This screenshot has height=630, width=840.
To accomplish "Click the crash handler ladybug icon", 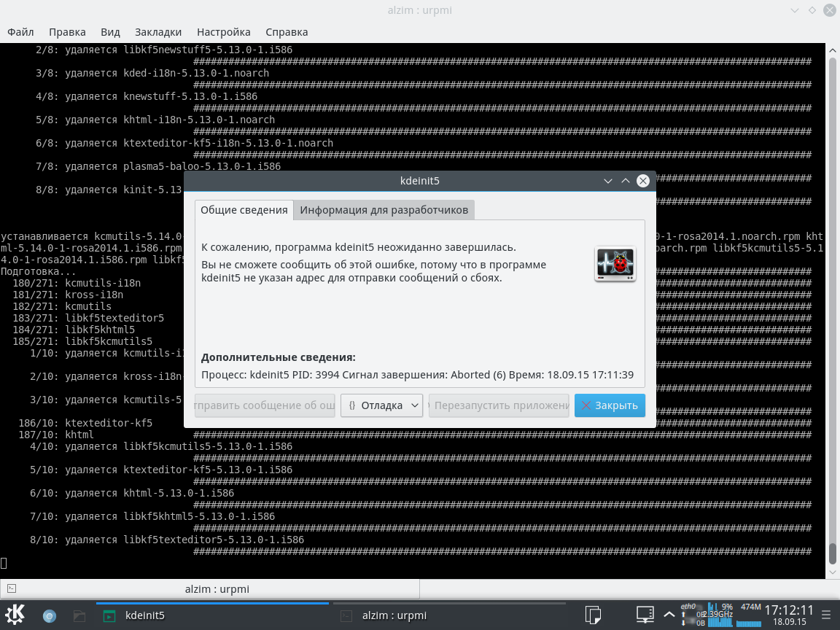I will 615,264.
